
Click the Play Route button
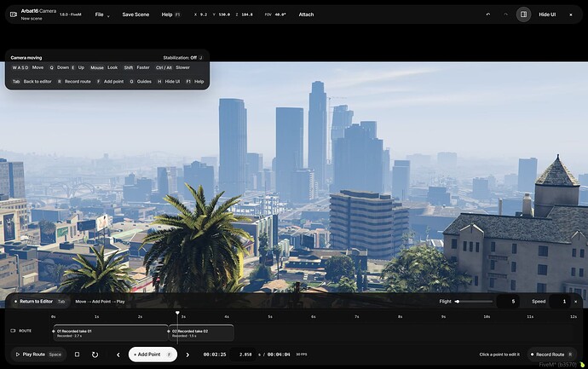coord(38,355)
